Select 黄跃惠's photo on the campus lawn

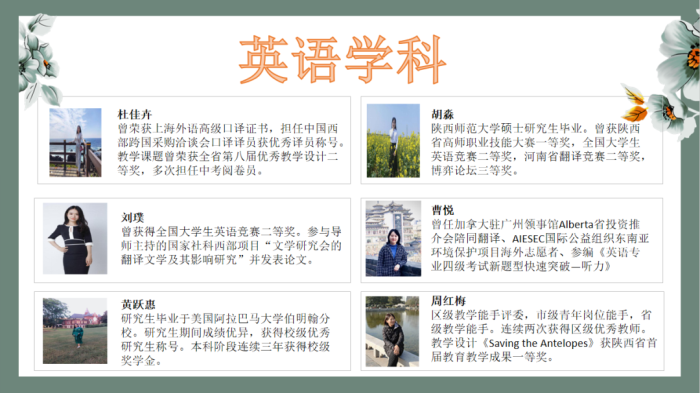[75, 331]
